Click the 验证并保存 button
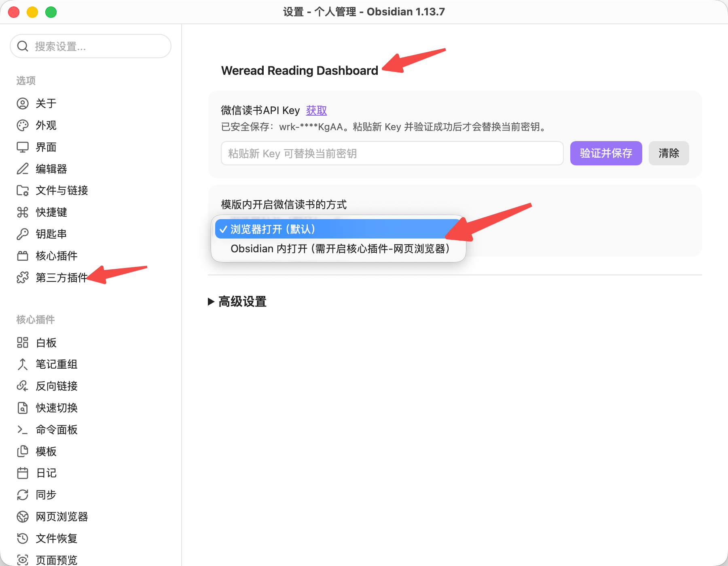 (x=606, y=153)
